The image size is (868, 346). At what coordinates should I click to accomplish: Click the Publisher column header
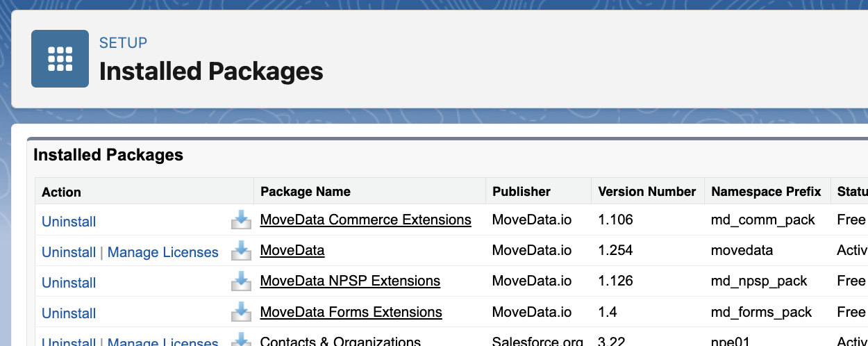click(521, 192)
